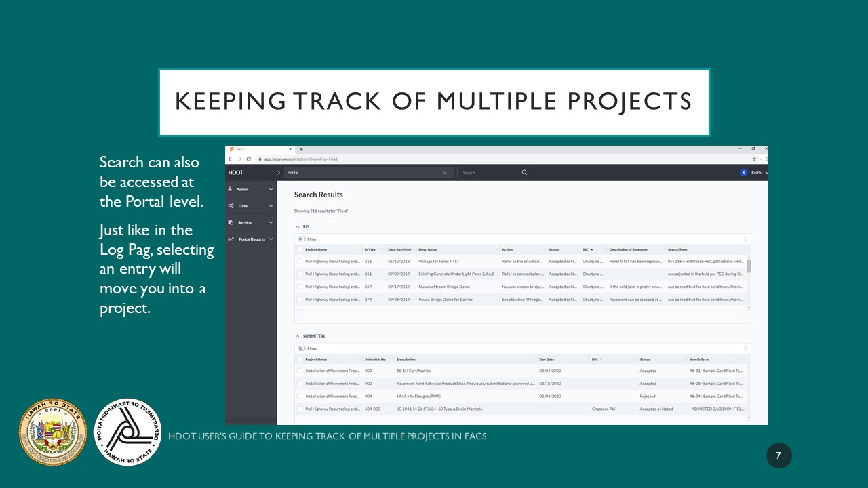
Task: Sort Submittal grid by Submittal No
Action: click(375, 359)
